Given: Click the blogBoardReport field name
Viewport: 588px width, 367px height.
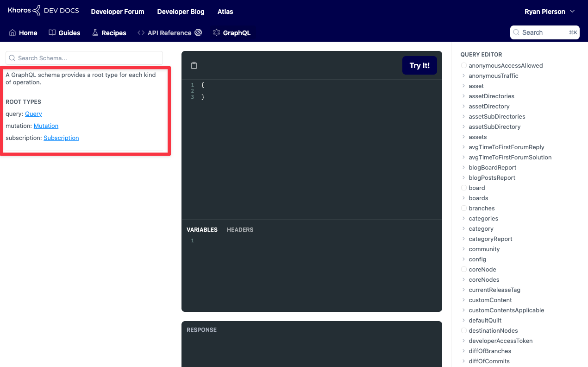Looking at the screenshot, I should coord(493,168).
